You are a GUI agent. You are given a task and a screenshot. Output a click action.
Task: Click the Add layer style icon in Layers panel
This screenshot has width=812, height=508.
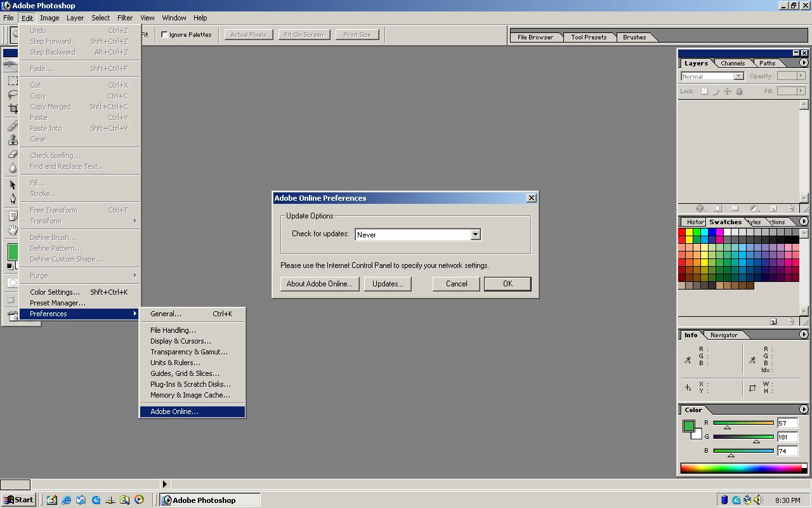coord(700,208)
